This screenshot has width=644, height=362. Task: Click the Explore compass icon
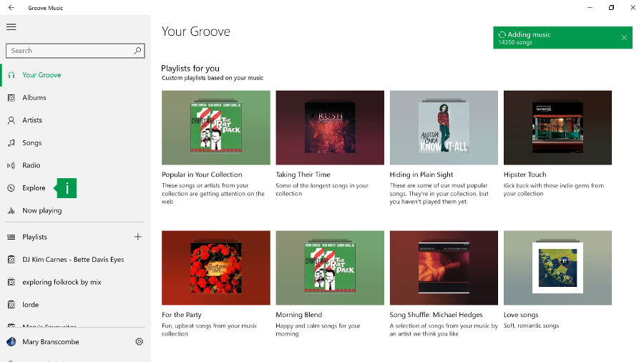point(11,188)
